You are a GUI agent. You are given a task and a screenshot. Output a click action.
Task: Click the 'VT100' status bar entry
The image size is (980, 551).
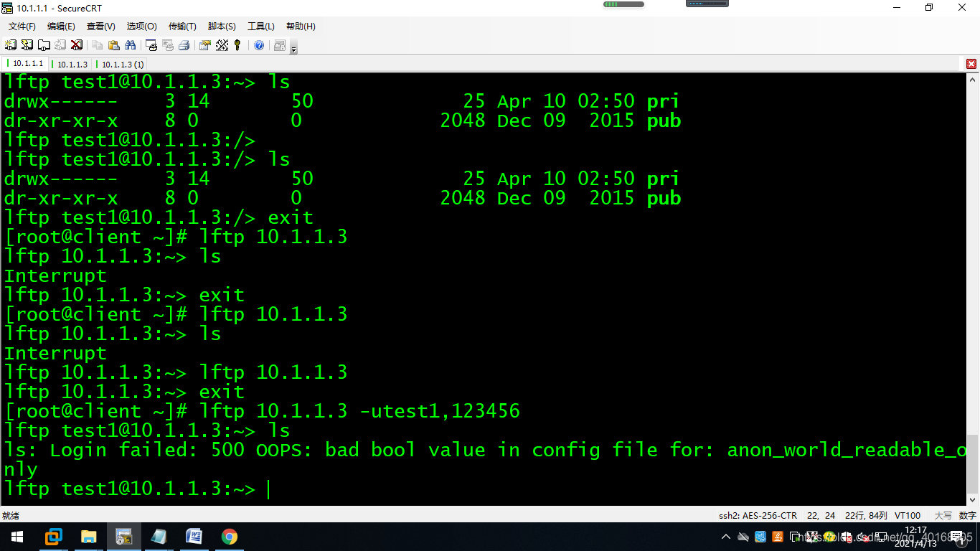[908, 515]
